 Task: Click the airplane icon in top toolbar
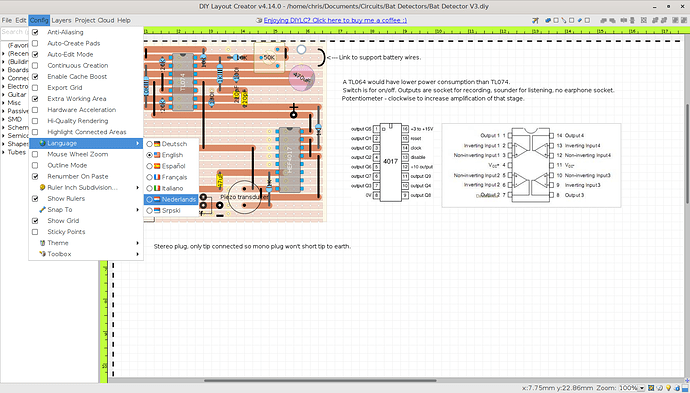(535, 20)
